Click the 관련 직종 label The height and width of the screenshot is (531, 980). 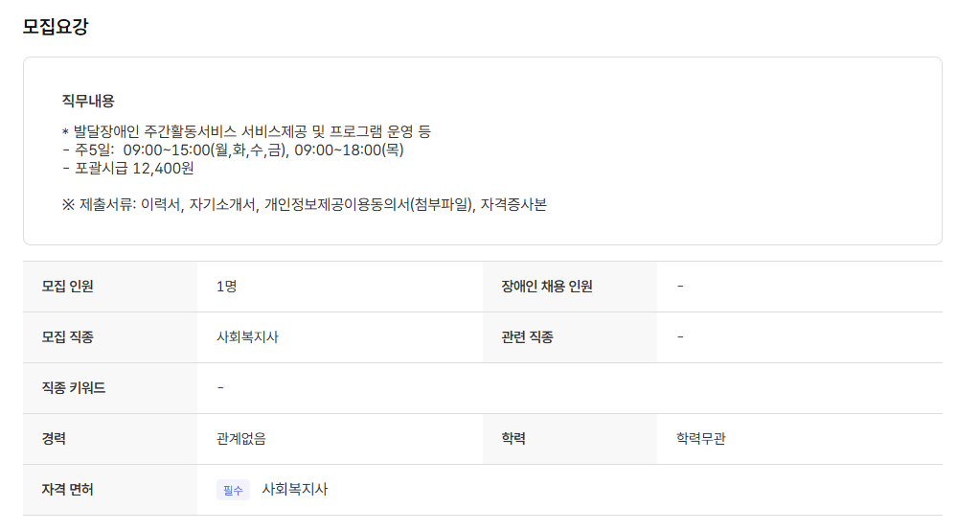point(527,337)
